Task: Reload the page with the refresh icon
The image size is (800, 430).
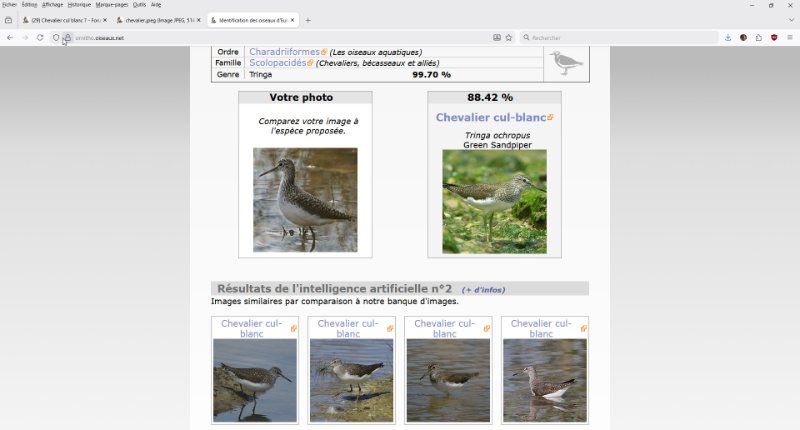Action: pyautogui.click(x=40, y=38)
